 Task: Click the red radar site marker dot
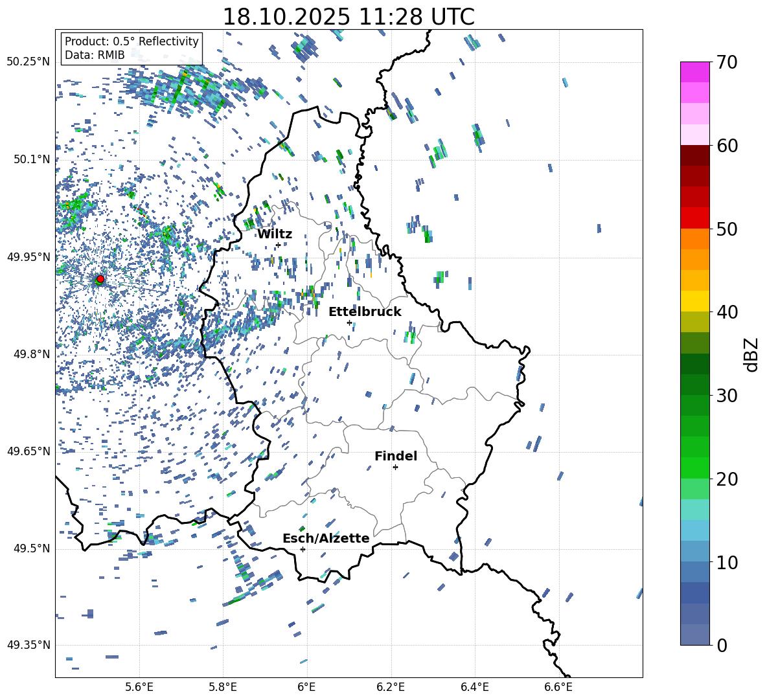100,279
